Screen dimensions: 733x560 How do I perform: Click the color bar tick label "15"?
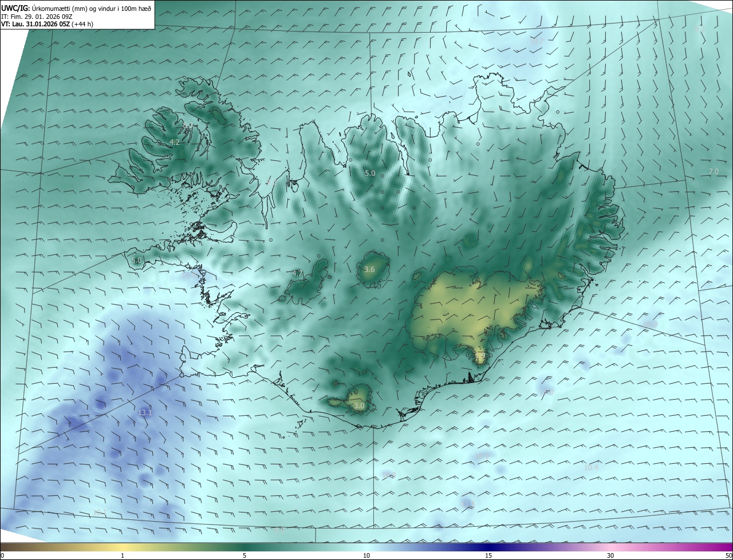pyautogui.click(x=488, y=555)
